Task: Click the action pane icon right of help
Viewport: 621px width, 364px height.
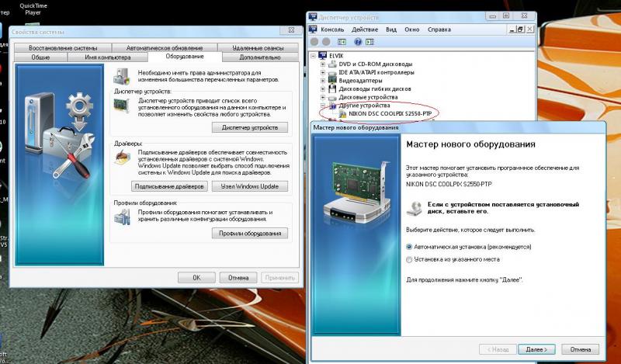Action: tap(370, 42)
